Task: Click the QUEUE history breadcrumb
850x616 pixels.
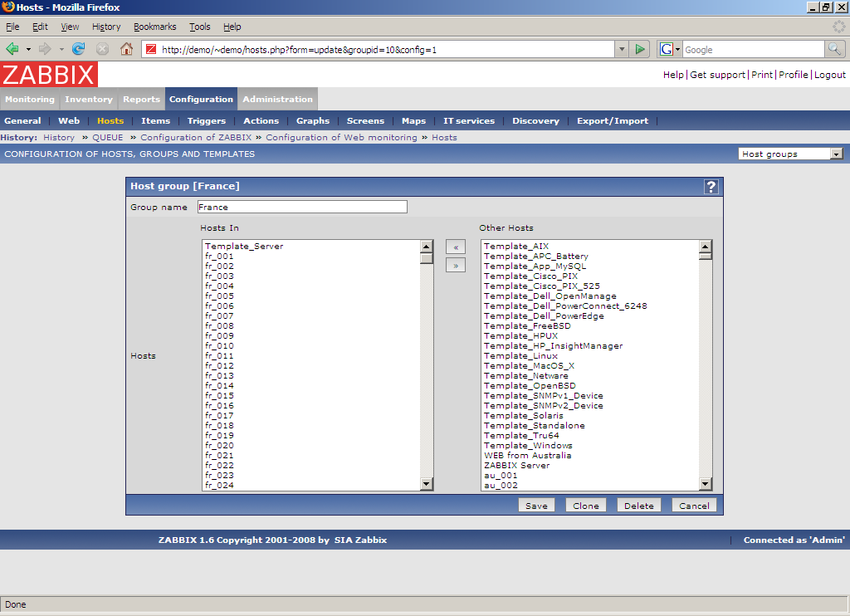Action: tap(107, 138)
